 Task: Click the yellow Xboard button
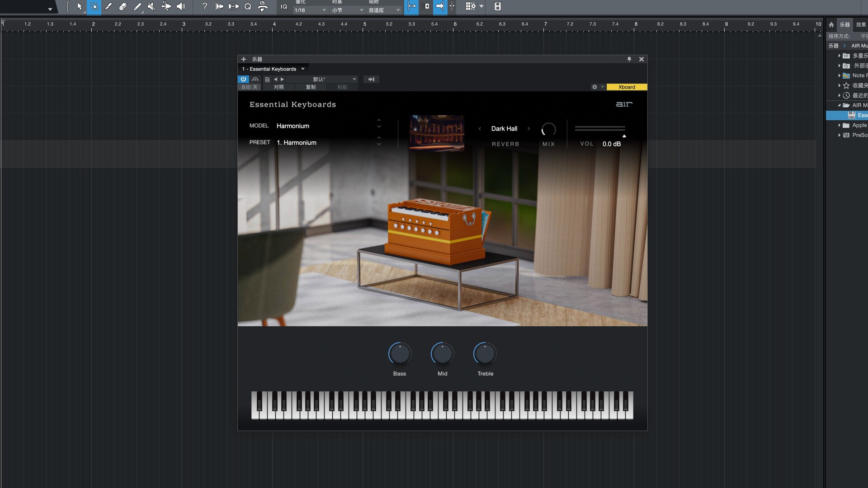click(x=627, y=87)
